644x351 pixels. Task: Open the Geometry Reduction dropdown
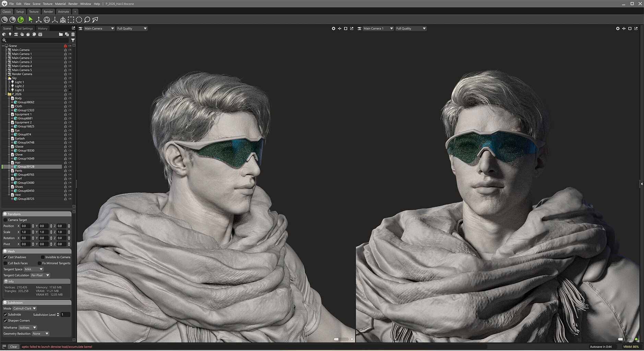[x=40, y=334]
